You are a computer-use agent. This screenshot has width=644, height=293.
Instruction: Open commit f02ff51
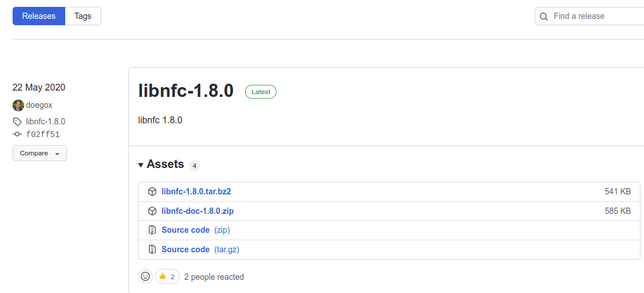[x=43, y=135]
